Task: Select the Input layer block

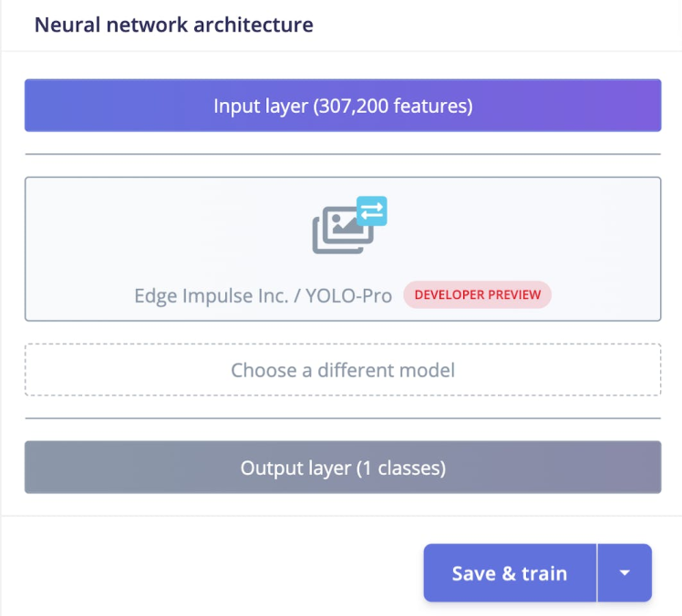Action: pos(343,106)
